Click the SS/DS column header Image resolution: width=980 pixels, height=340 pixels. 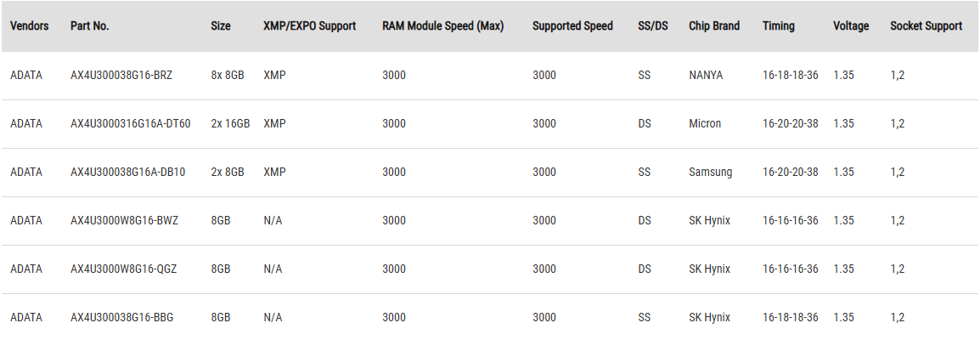point(653,26)
